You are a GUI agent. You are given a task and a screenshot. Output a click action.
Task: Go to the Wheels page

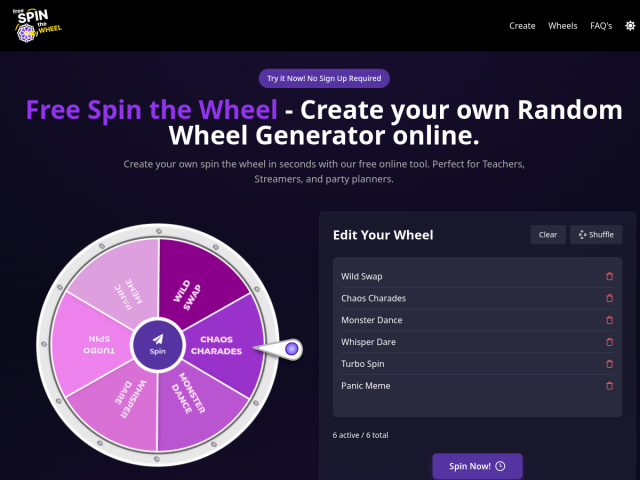click(562, 26)
